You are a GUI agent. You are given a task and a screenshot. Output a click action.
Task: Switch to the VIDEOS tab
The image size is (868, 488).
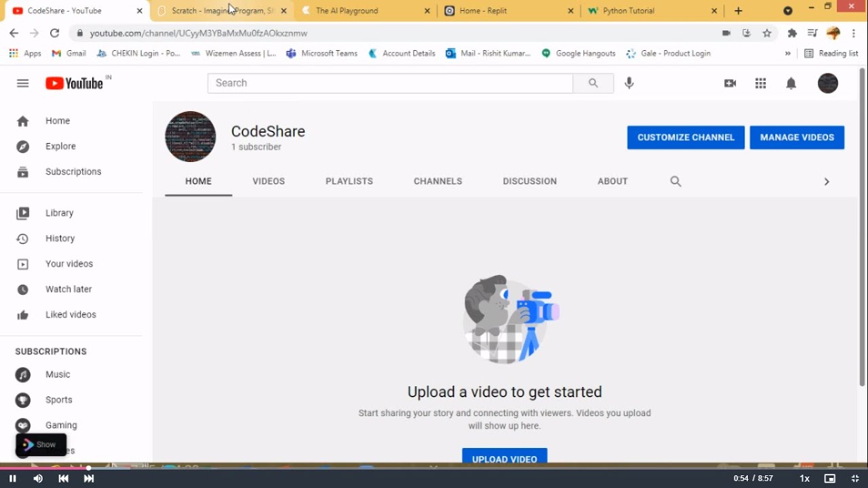269,181
